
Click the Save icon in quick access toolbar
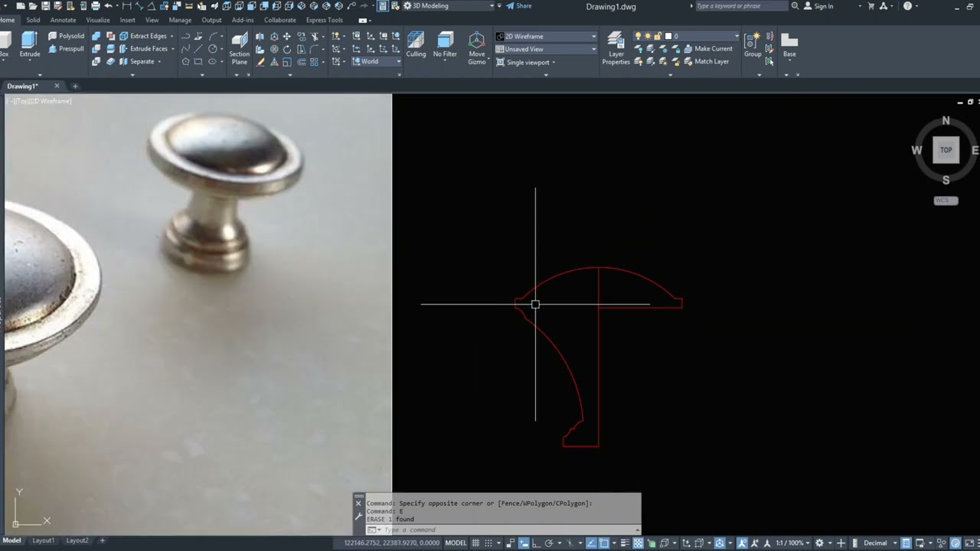click(45, 6)
